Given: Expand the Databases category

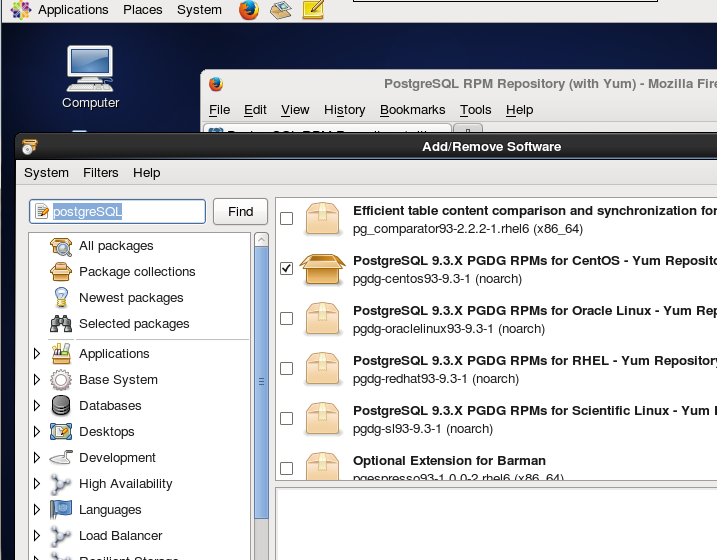Looking at the screenshot, I should point(37,405).
